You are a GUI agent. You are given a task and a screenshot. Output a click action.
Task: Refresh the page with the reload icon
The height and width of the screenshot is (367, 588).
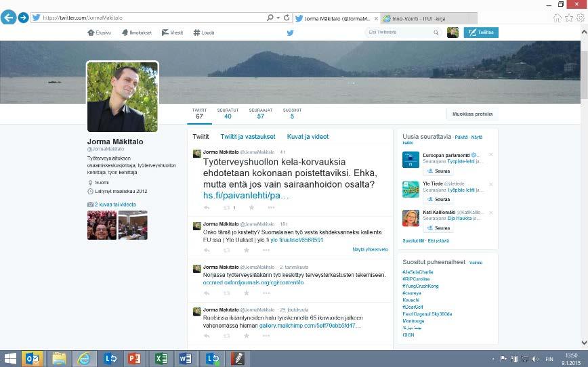[x=287, y=18]
